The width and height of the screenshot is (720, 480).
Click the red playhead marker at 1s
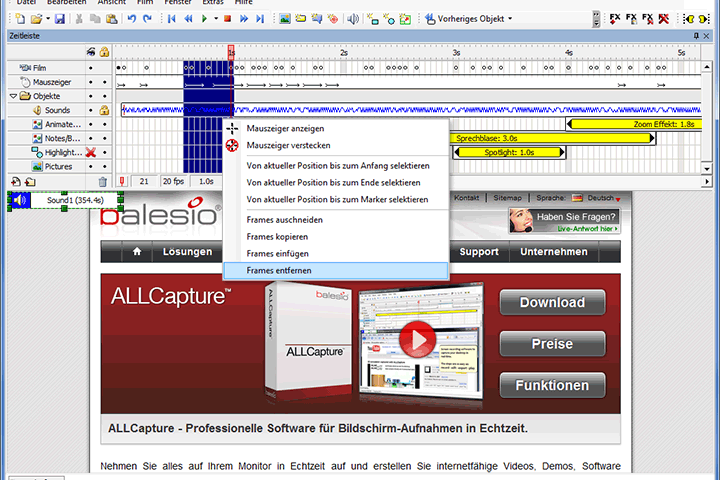pos(231,52)
